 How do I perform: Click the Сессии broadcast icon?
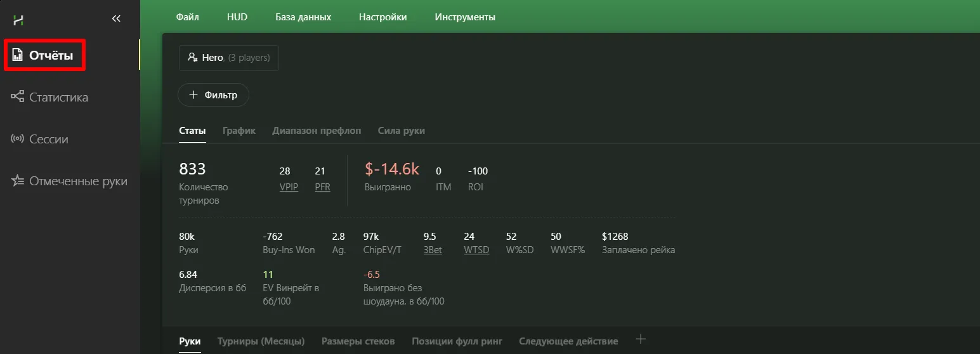18,139
